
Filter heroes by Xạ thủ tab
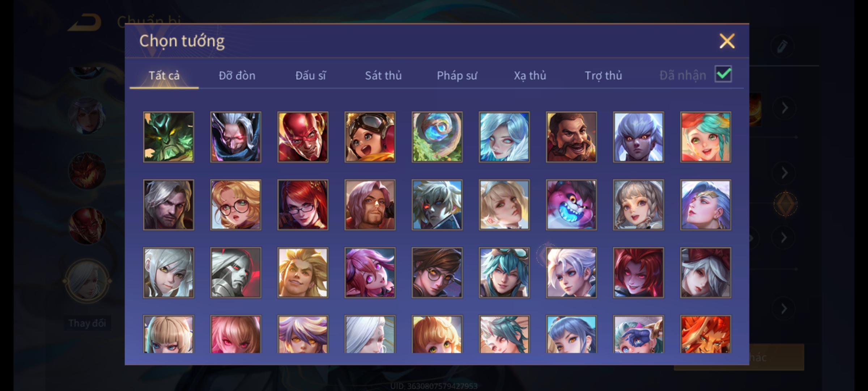[x=530, y=75]
